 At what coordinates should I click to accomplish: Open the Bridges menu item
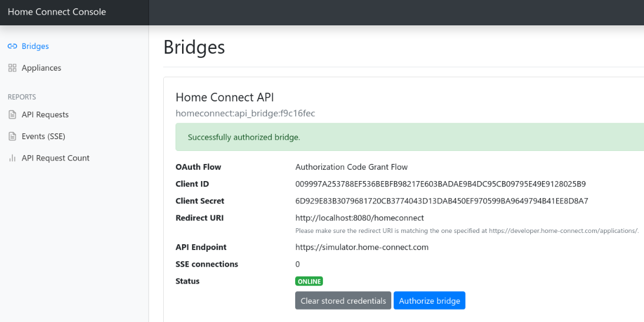click(35, 46)
